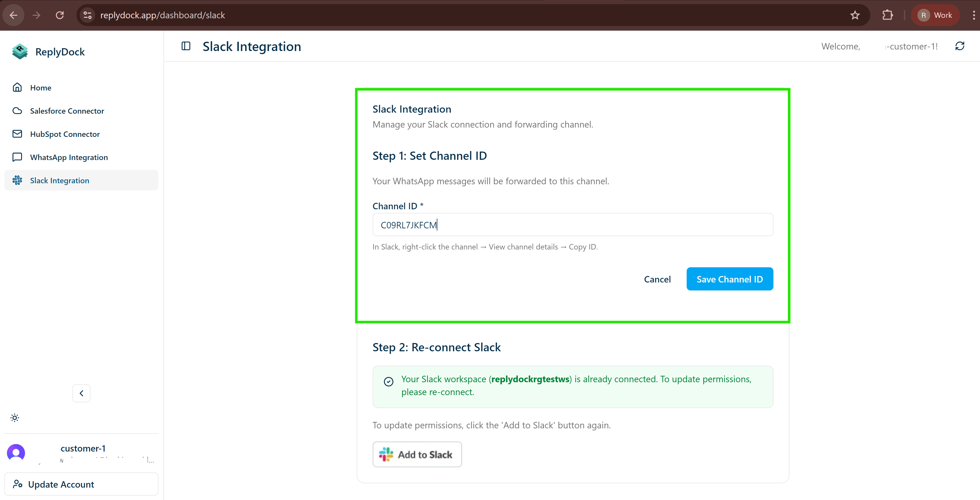Go to Home in the sidebar
This screenshot has width=980, height=500.
point(41,88)
